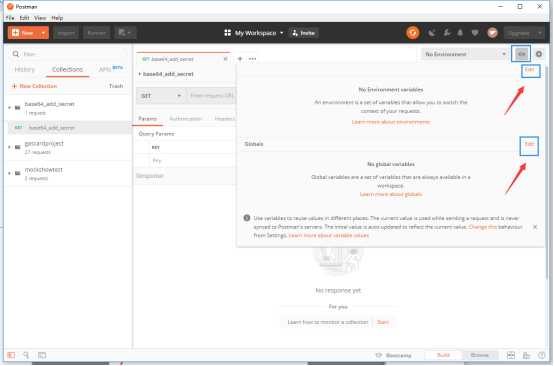Open Learn more about environments link
554x366 pixels.
[x=391, y=122]
